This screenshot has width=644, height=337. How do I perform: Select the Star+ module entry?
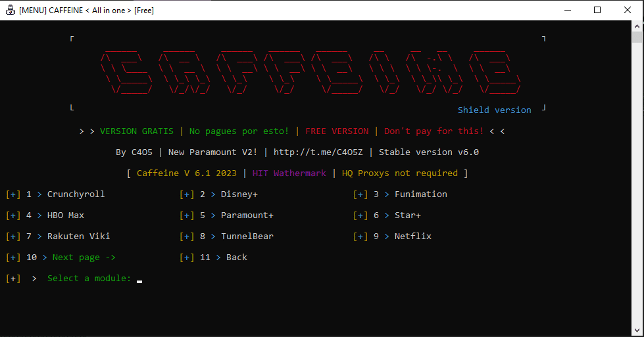[387, 215]
